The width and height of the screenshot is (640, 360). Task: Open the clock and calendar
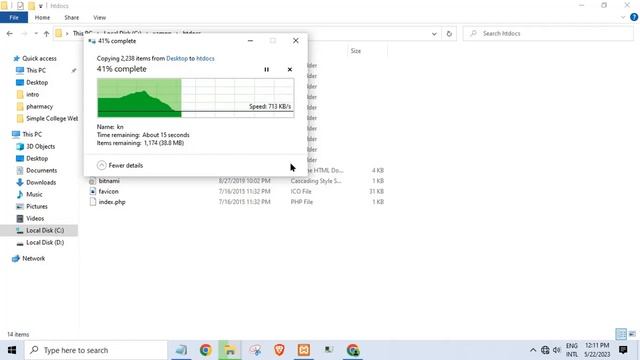coord(597,350)
